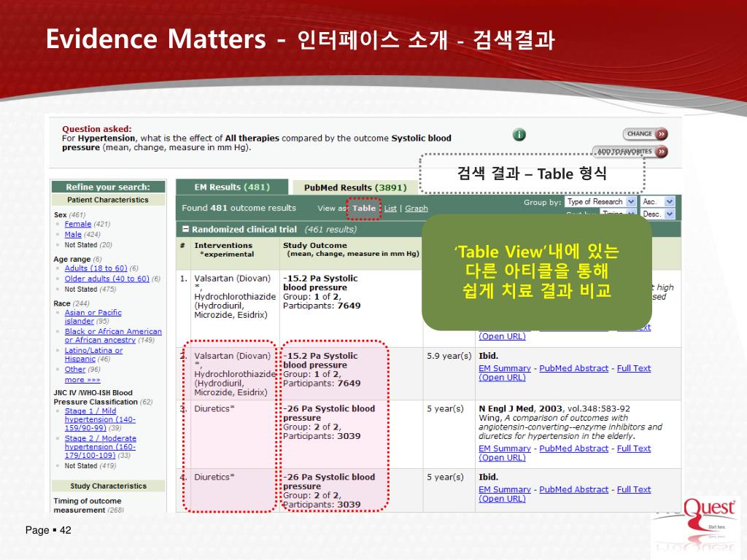The width and height of the screenshot is (747, 560).
Task: Click the "Valsartan (Diovan)" cell in row 1
Action: 232,279
